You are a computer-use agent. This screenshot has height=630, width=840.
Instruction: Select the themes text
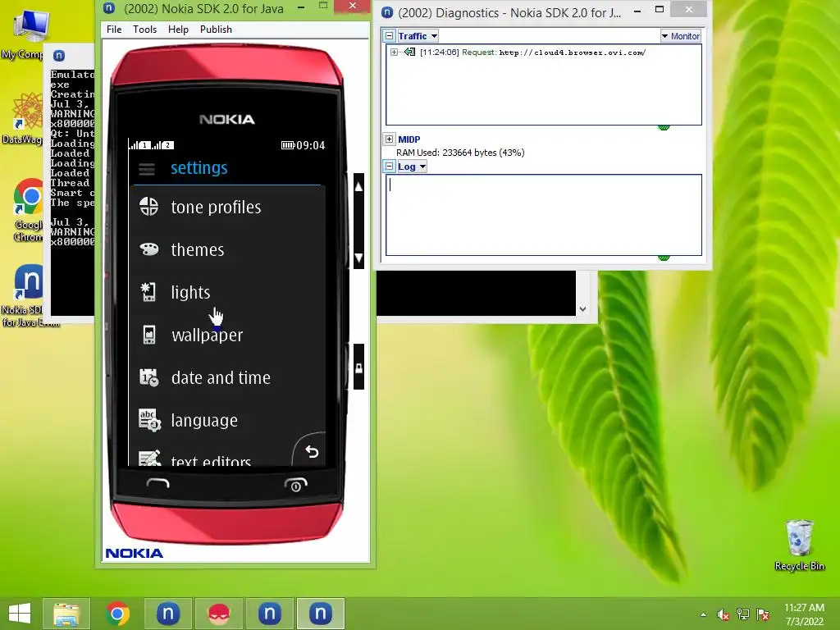[198, 249]
